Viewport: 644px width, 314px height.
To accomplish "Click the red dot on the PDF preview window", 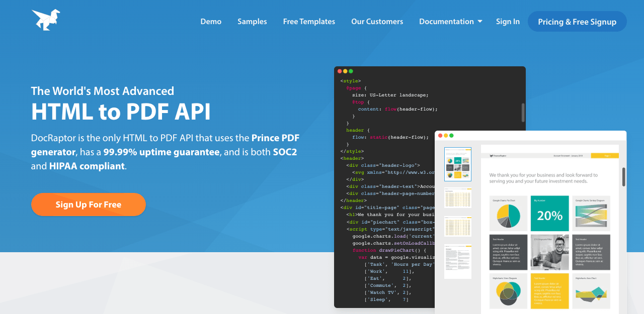I will [x=439, y=135].
